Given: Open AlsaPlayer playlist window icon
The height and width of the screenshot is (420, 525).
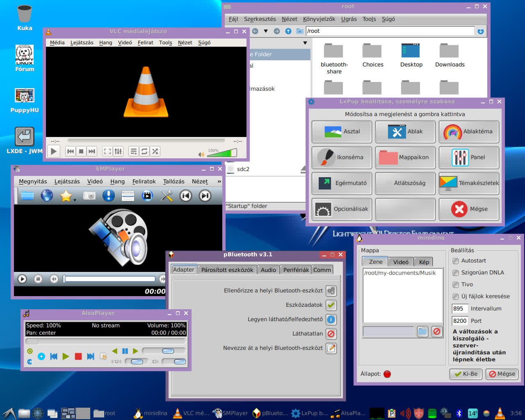Looking at the screenshot, I should point(103,356).
